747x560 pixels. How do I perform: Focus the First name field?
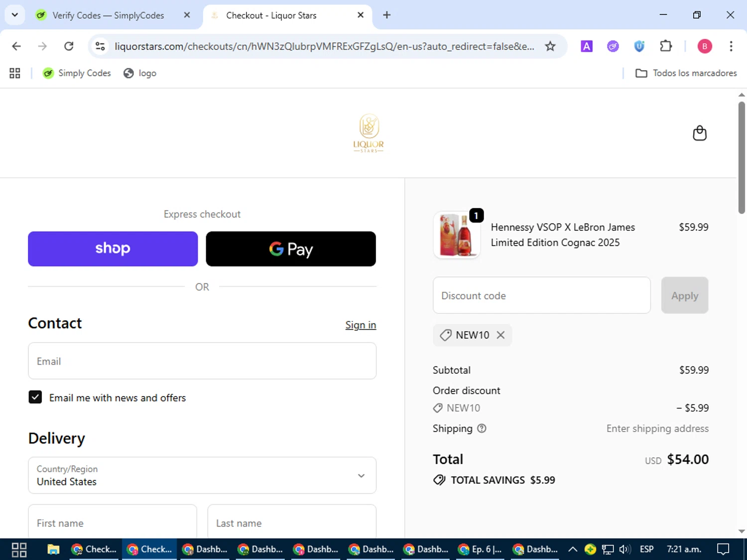point(113,522)
